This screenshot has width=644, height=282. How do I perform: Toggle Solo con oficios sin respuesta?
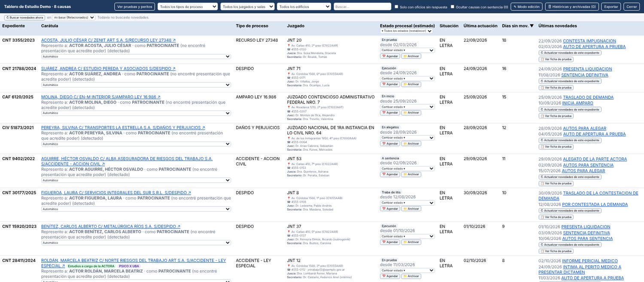396,7
